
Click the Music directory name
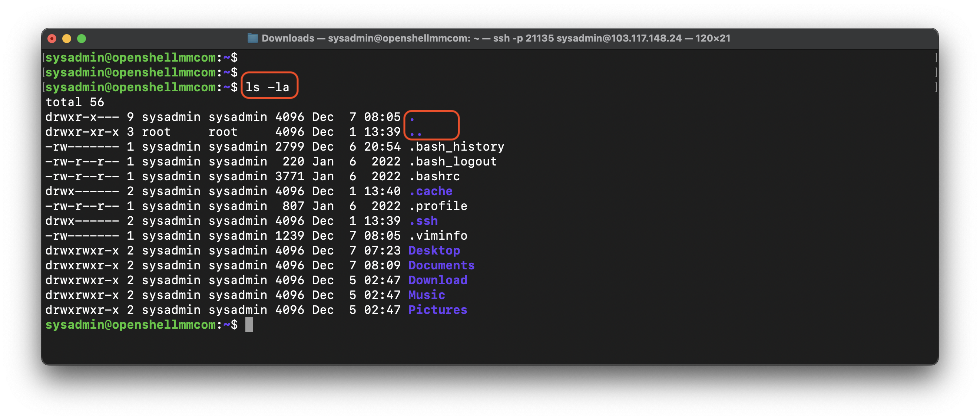[427, 295]
